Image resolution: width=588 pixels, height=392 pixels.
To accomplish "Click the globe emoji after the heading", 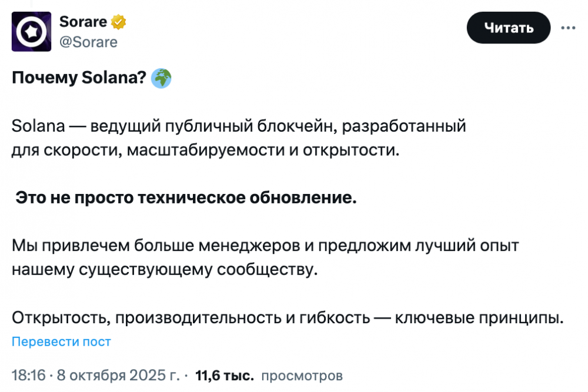I will click(161, 79).
